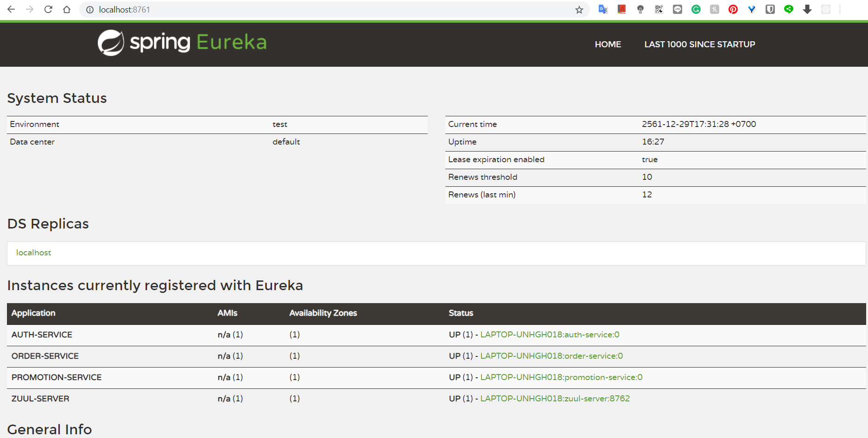Viewport: 868px width, 438px height.
Task: Open the green share extension
Action: pyautogui.click(x=789, y=9)
